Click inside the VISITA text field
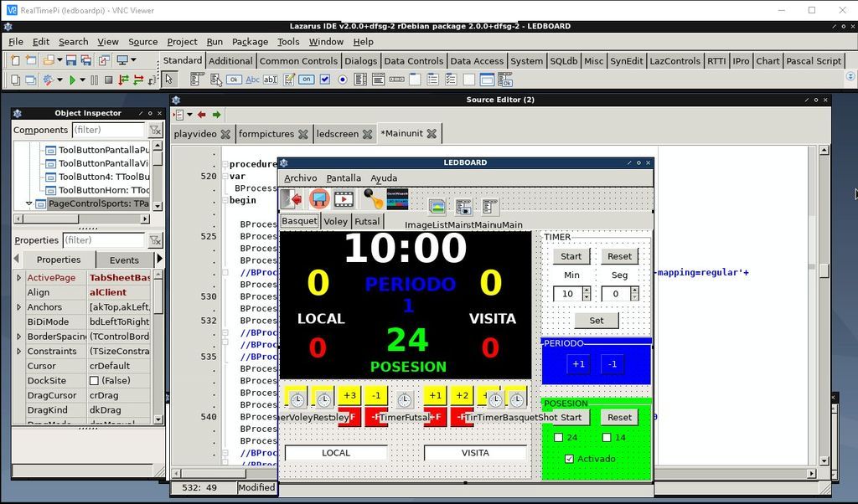The width and height of the screenshot is (858, 504). click(x=475, y=452)
